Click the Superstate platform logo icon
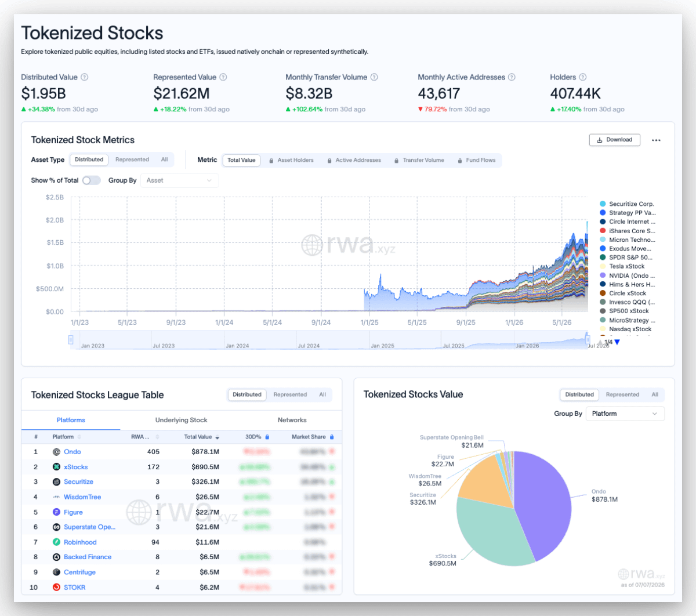The width and height of the screenshot is (696, 616). [56, 527]
